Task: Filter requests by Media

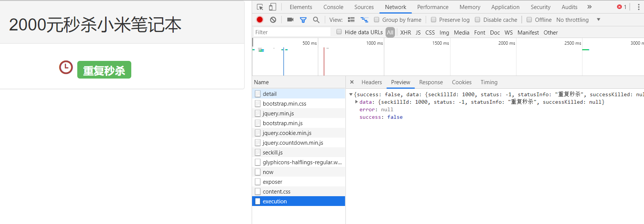Action: point(462,32)
